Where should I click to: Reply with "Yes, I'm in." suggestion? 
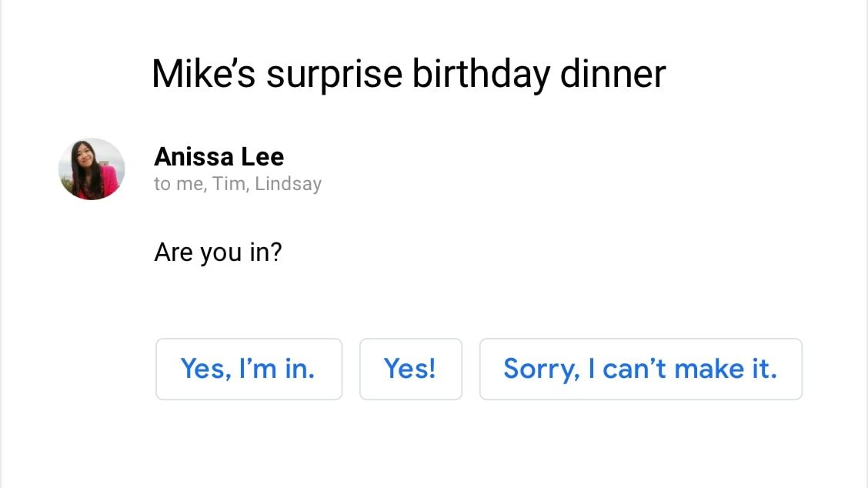pos(249,369)
